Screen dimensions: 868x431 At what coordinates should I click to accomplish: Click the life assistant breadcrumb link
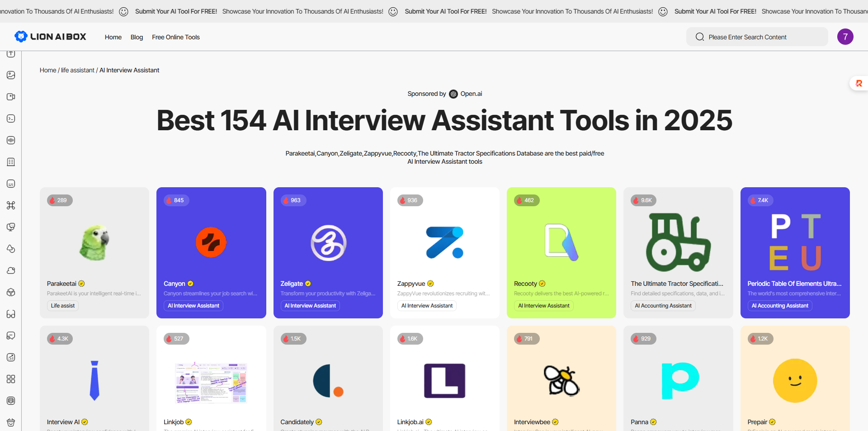tap(78, 70)
